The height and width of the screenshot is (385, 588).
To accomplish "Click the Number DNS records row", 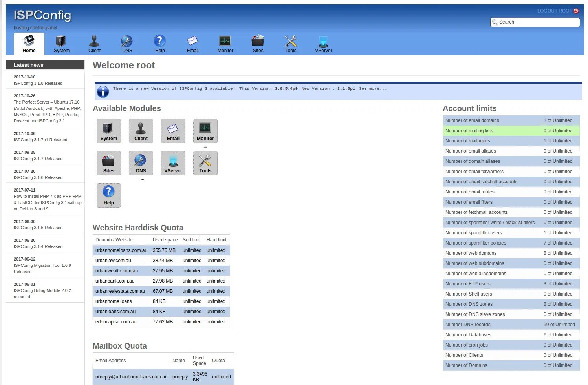I will (511, 325).
